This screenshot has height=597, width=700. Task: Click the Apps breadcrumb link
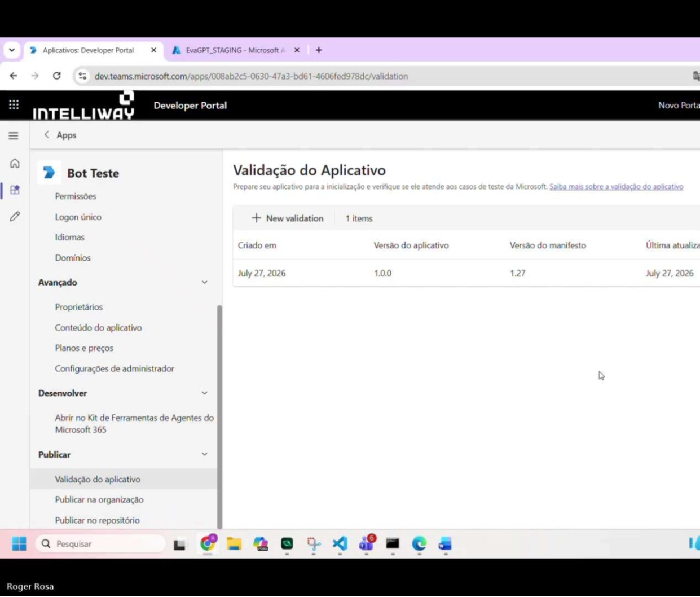pyautogui.click(x=66, y=135)
